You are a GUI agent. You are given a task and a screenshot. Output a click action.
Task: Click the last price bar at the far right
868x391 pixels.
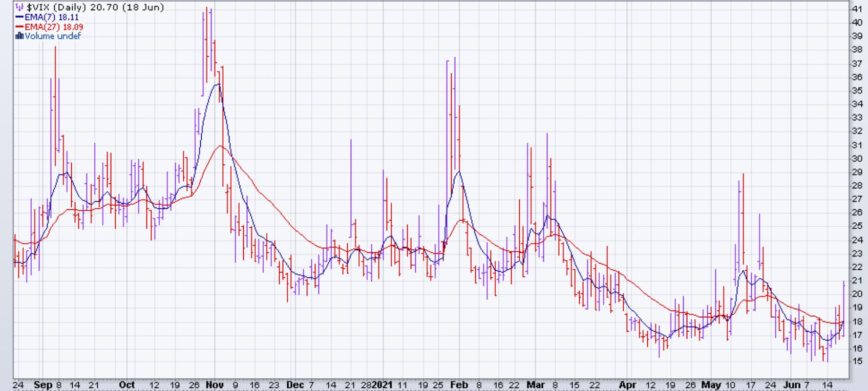click(843, 307)
